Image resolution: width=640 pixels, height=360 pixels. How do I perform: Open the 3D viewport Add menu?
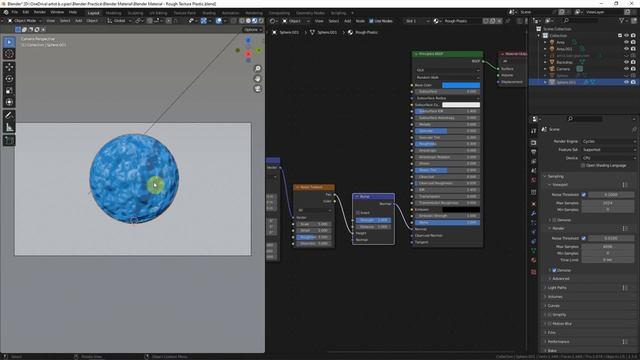pos(78,20)
